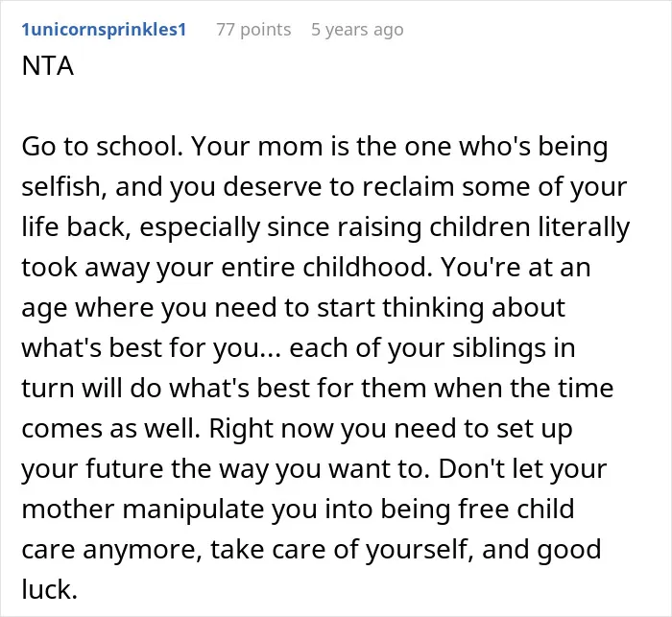Click the 5 years ago timestamp
This screenshot has height=617, width=672.
(357, 30)
